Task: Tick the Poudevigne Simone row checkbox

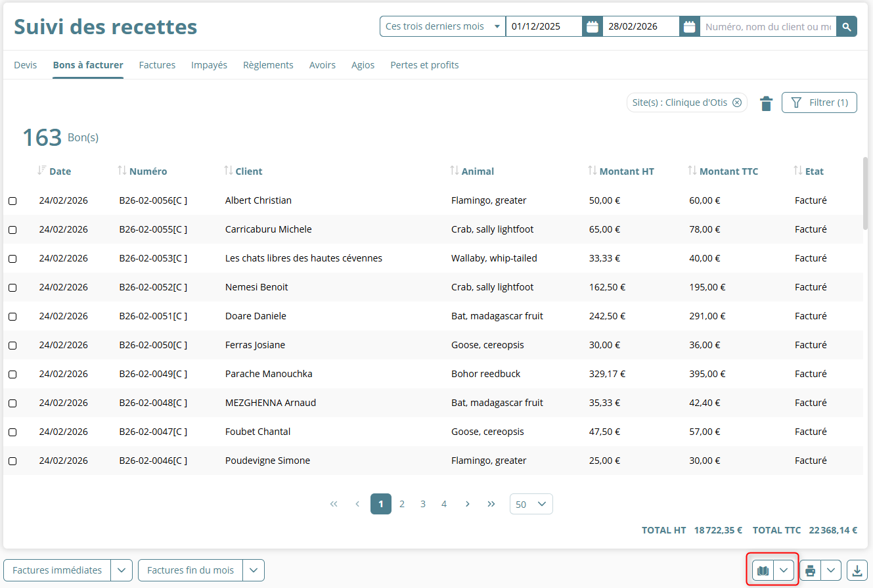Action: tap(12, 461)
